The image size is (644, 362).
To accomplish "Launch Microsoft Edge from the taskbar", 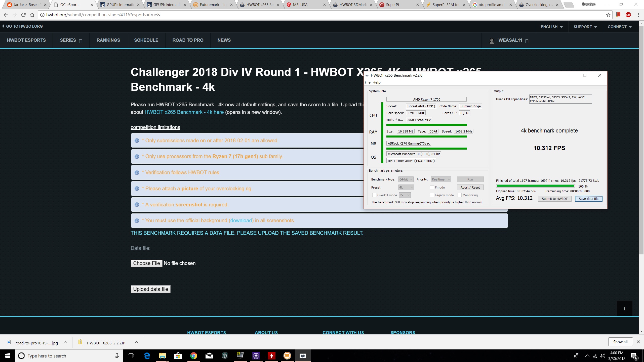I will click(x=147, y=356).
